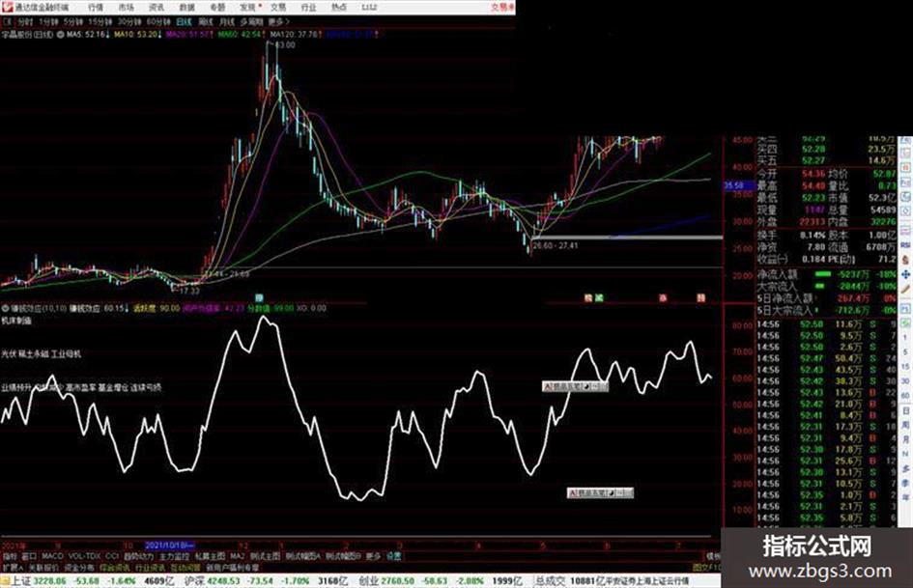Screen dimensions: 913x588
Task: Expand the 更多 period options
Action: pyautogui.click(x=278, y=21)
